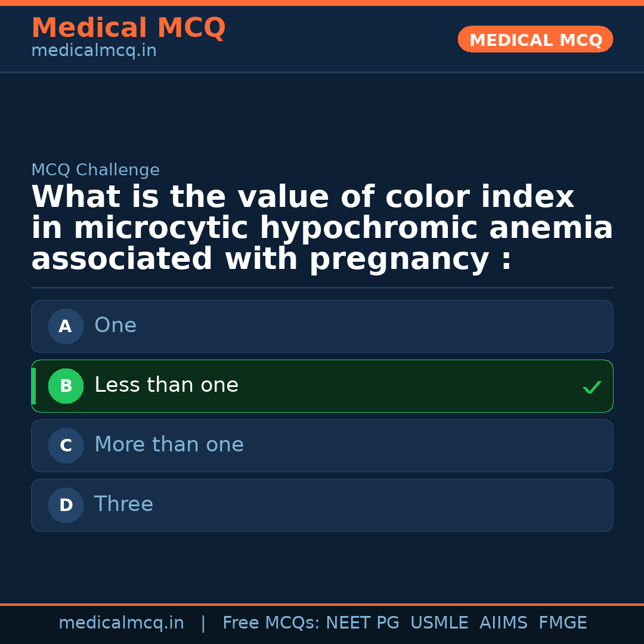
Task: Click the green checkmark icon
Action: [592, 388]
